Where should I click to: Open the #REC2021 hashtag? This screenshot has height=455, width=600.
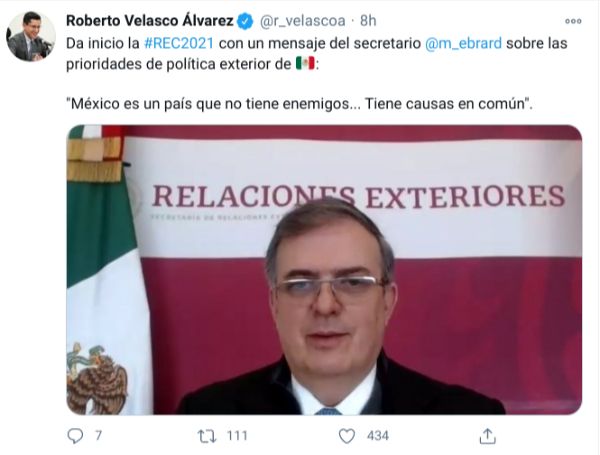(179, 43)
